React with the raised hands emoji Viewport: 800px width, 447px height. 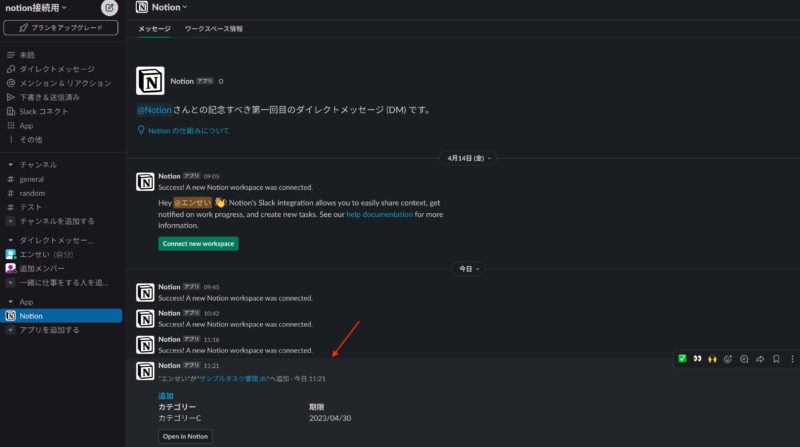click(712, 359)
